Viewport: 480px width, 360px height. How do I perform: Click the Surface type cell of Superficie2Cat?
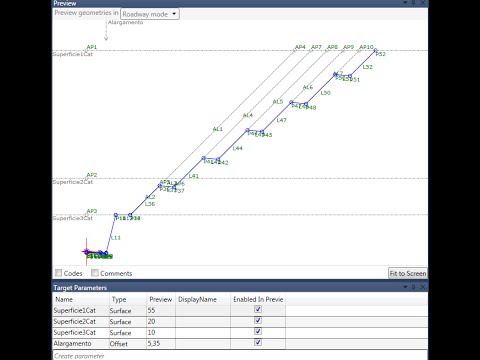[128, 322]
